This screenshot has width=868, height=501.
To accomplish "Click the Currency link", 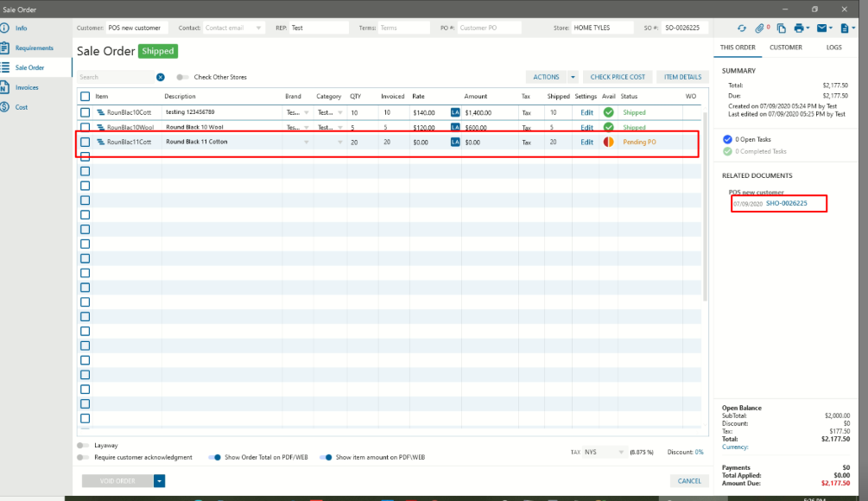I will (735, 447).
